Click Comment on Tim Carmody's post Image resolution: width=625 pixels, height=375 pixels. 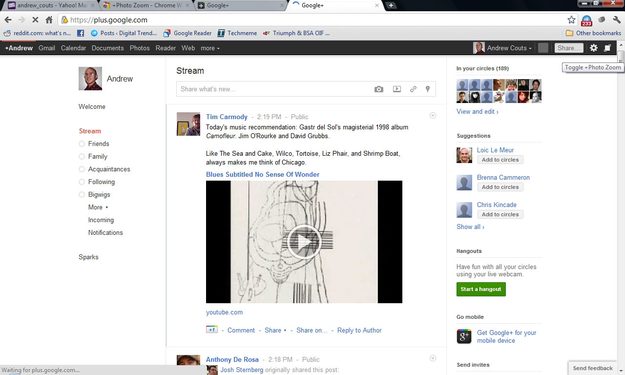point(241,330)
